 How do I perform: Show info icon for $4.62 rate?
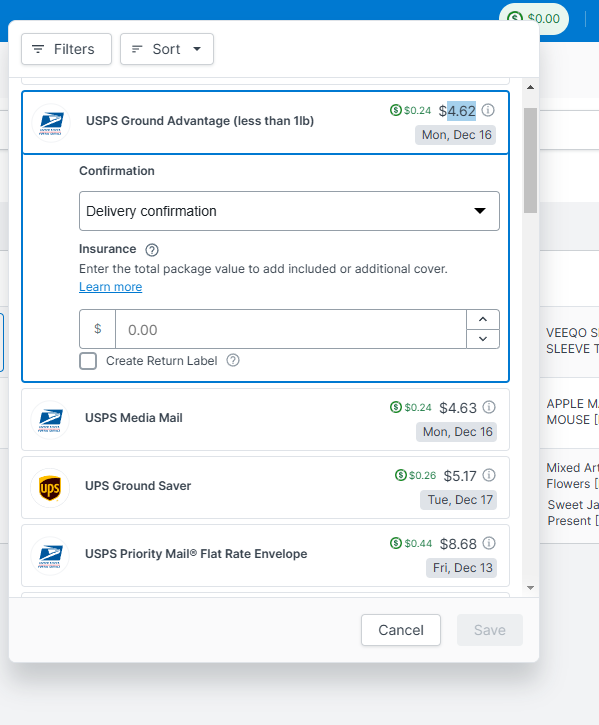(x=488, y=110)
